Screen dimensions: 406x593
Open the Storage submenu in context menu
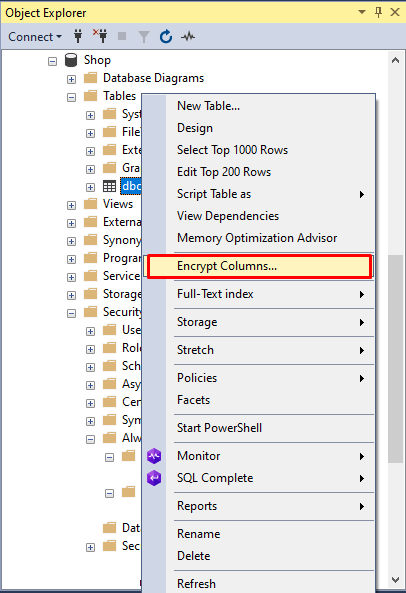[x=270, y=322]
